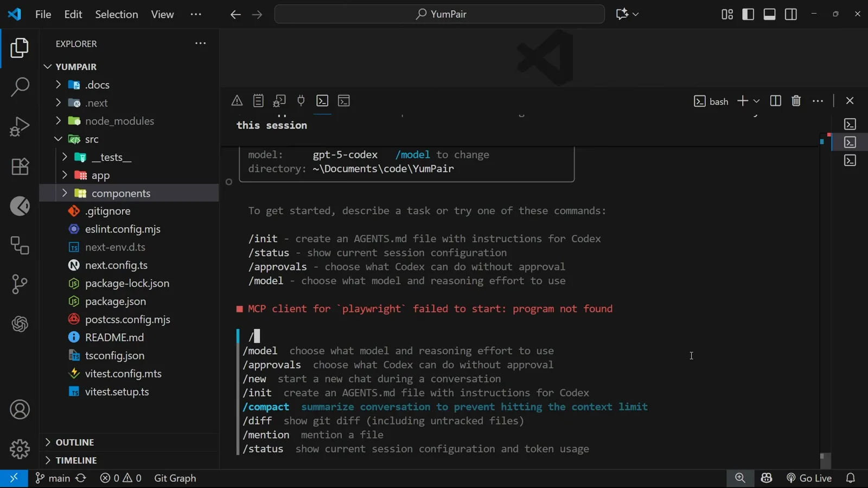Toggle the secondary side bar
Screen dimensions: 868x488
click(x=791, y=14)
